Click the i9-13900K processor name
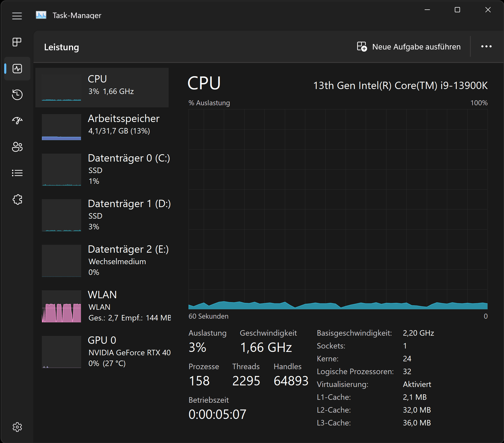The height and width of the screenshot is (443, 504). [401, 86]
